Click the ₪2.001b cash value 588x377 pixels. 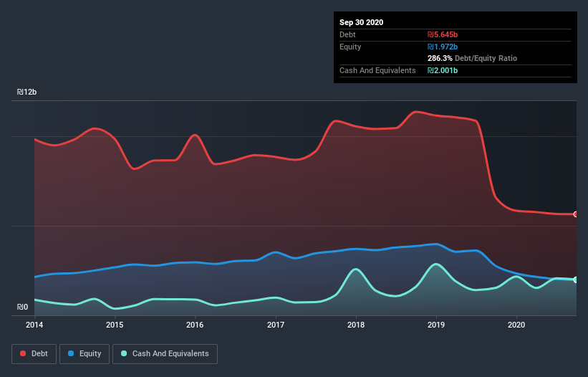(x=443, y=70)
